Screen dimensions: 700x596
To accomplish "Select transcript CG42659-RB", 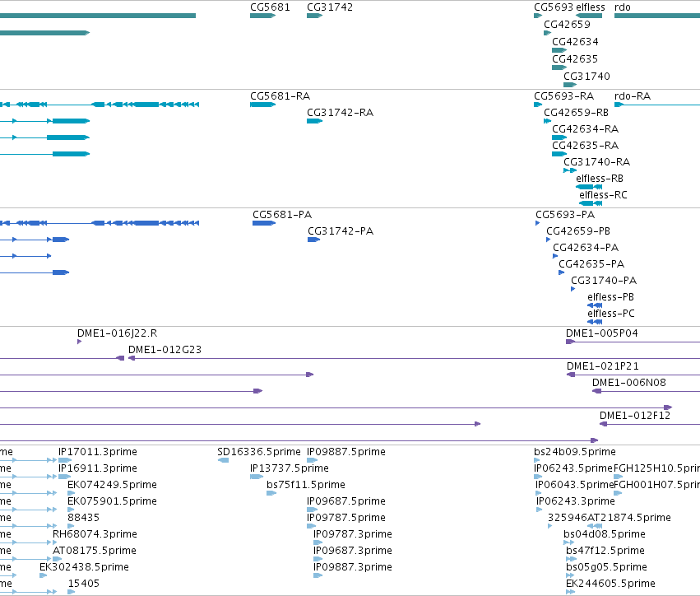I will pyautogui.click(x=576, y=113).
